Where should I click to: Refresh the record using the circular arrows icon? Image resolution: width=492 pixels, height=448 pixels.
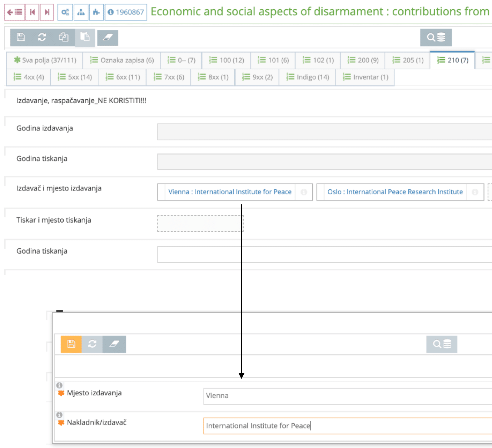tap(42, 37)
